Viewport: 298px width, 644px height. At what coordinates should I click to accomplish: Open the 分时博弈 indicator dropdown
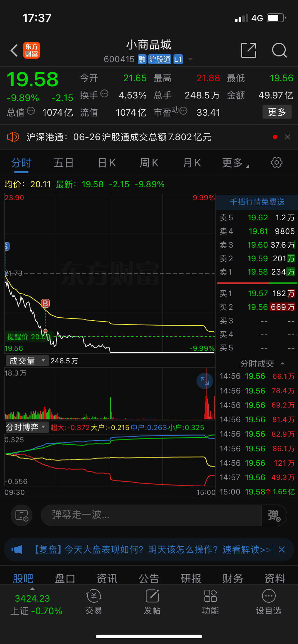point(27,427)
